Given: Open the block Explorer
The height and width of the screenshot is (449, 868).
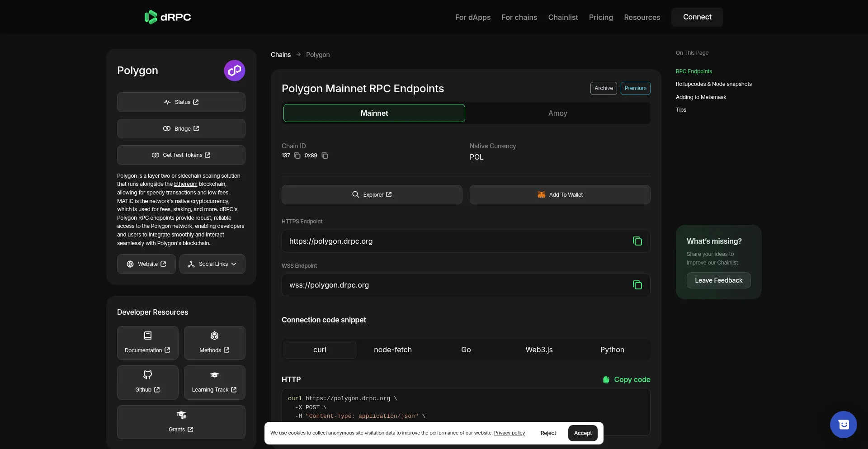Looking at the screenshot, I should [x=372, y=194].
